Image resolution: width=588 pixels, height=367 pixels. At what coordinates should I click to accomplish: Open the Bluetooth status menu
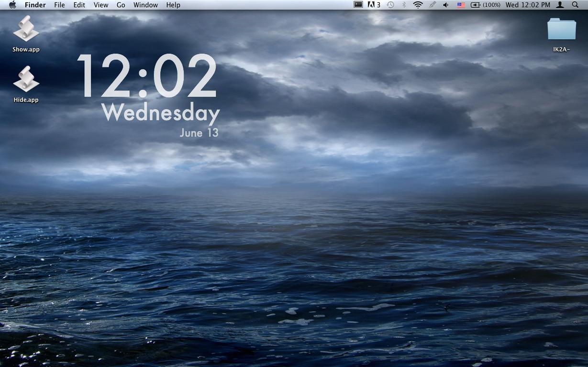tap(404, 5)
